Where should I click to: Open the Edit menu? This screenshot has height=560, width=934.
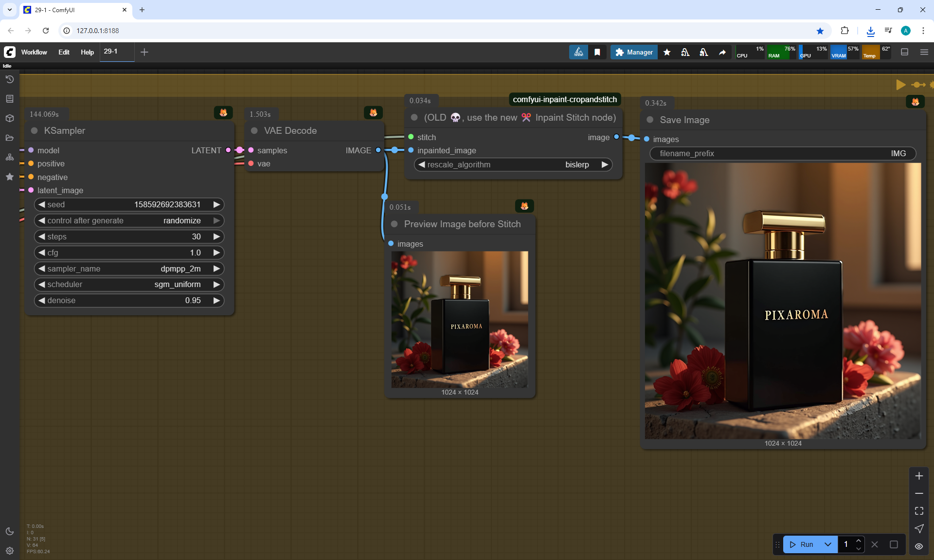(x=64, y=52)
